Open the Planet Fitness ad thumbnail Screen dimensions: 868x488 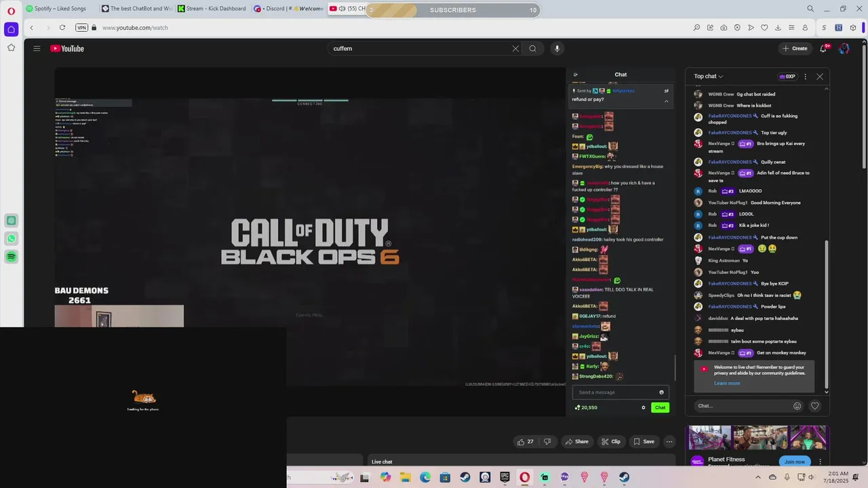(x=758, y=437)
